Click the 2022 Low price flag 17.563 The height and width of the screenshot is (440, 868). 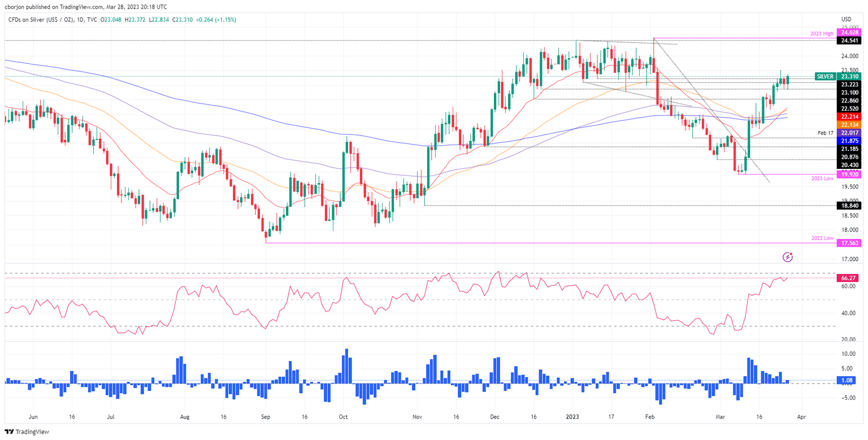pos(848,243)
